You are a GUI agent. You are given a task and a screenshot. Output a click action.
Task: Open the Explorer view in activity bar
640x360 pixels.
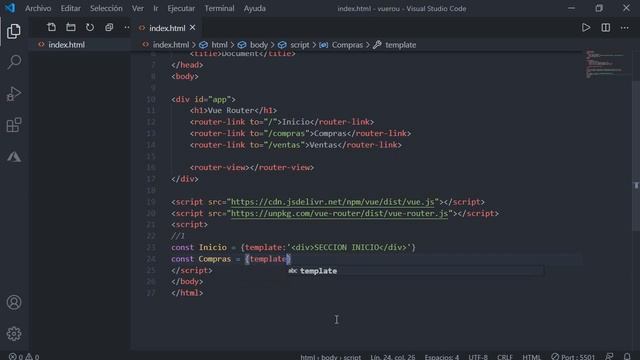[x=13, y=31]
